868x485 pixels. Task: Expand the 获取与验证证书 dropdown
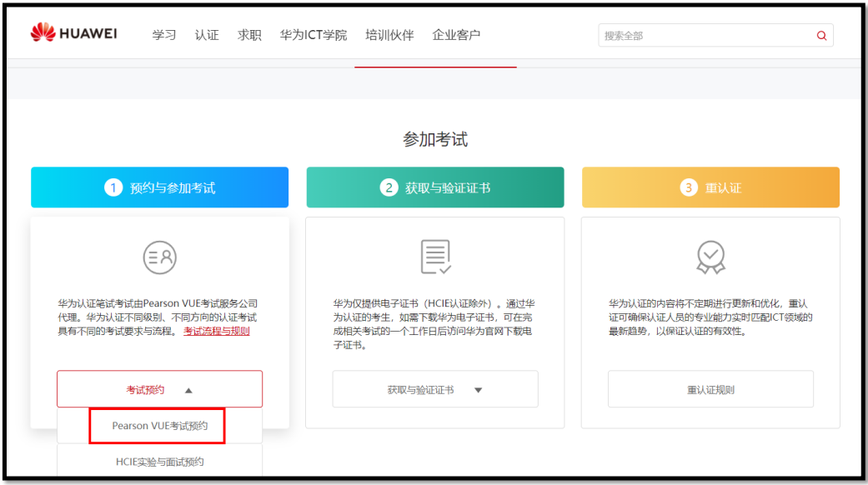(x=435, y=389)
